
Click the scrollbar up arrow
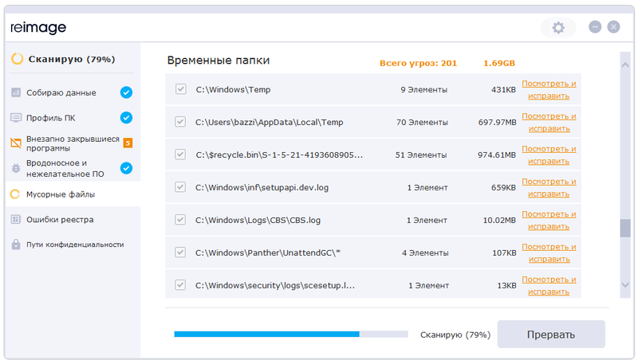[624, 61]
